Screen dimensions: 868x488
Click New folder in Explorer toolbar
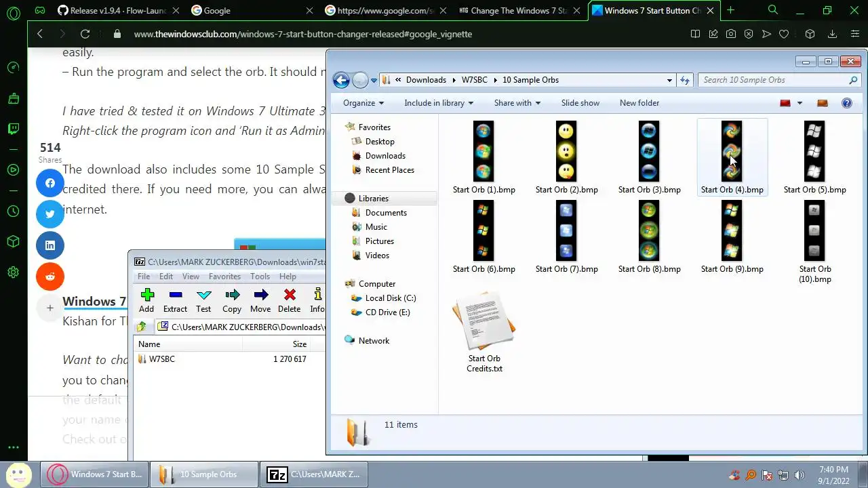[639, 103]
